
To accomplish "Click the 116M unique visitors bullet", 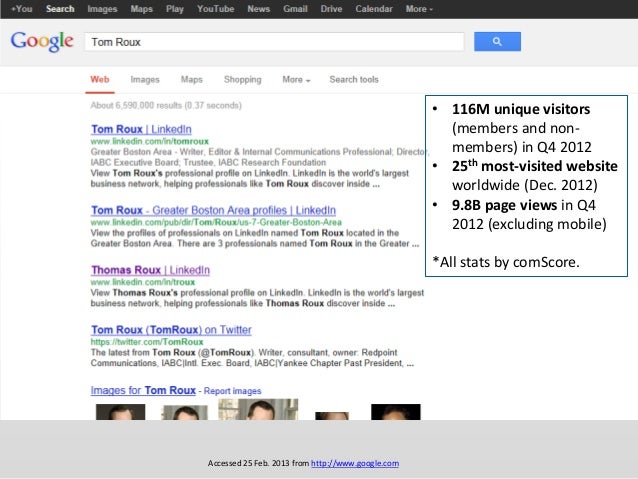I will click(521, 128).
